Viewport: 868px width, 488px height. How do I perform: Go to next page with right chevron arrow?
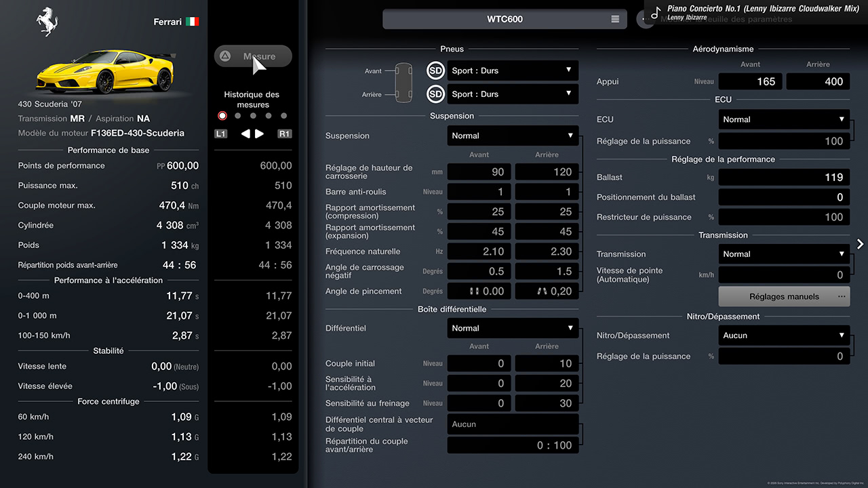point(860,244)
